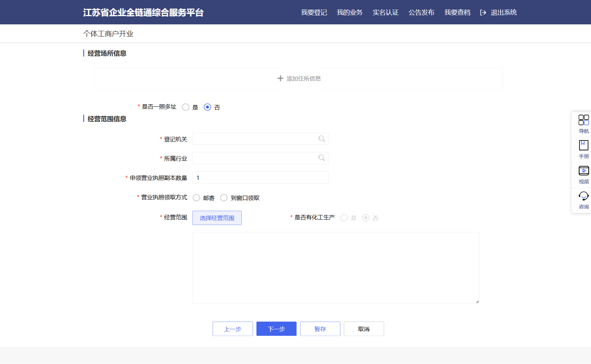Click the 选择经营范围 button
This screenshot has height=364, width=591.
217,218
